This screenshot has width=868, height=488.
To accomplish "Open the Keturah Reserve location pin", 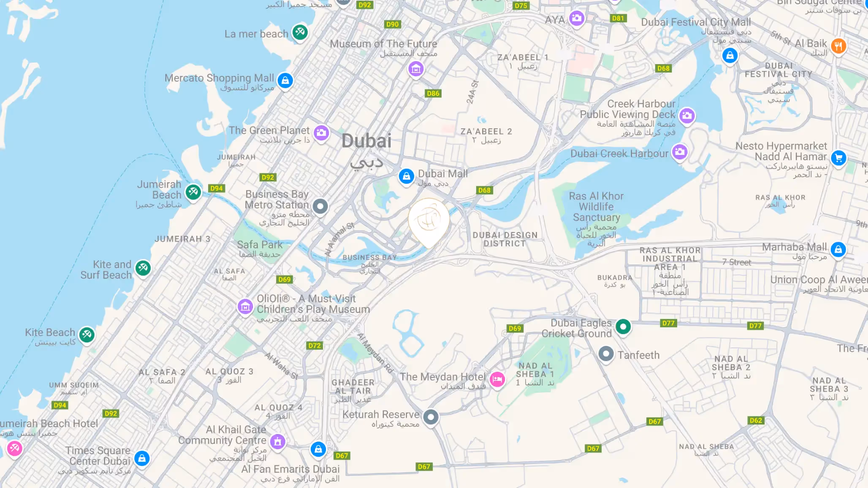I will tap(431, 418).
